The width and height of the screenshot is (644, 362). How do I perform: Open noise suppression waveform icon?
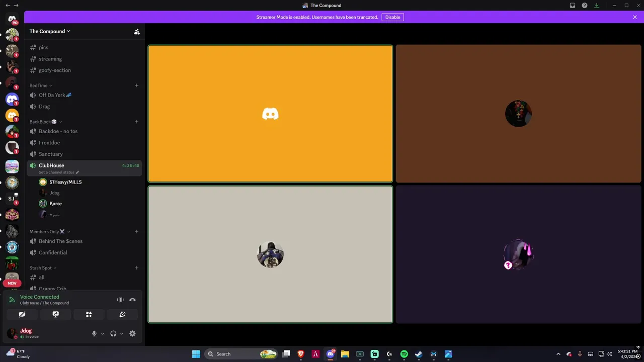(x=120, y=300)
